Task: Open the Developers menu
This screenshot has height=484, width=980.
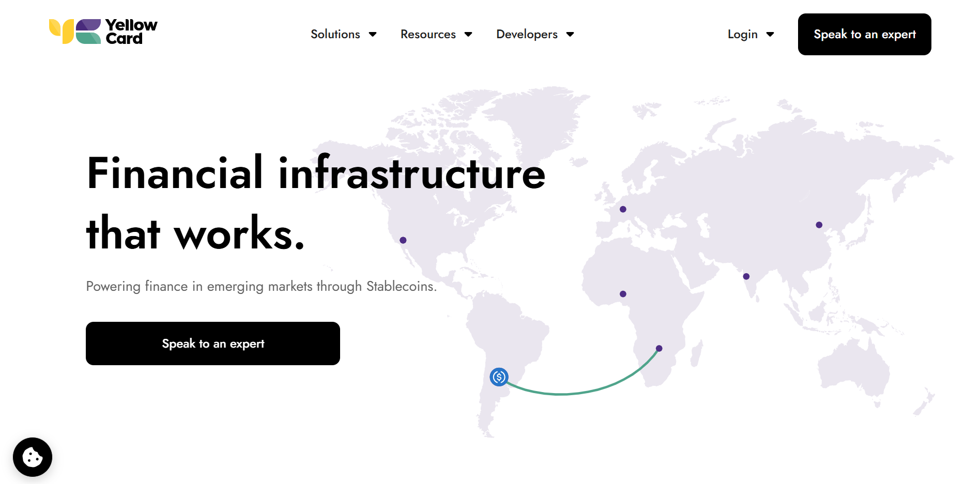Action: click(527, 34)
